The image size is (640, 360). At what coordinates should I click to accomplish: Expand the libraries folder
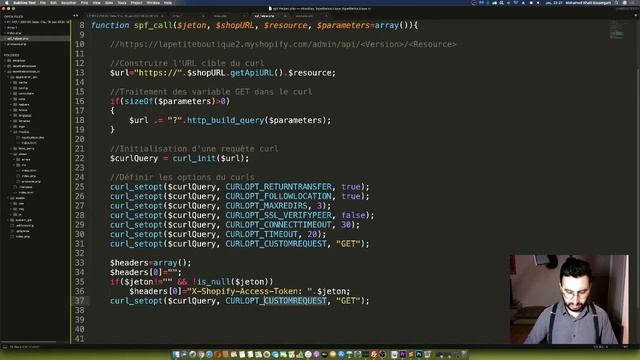pos(11,121)
